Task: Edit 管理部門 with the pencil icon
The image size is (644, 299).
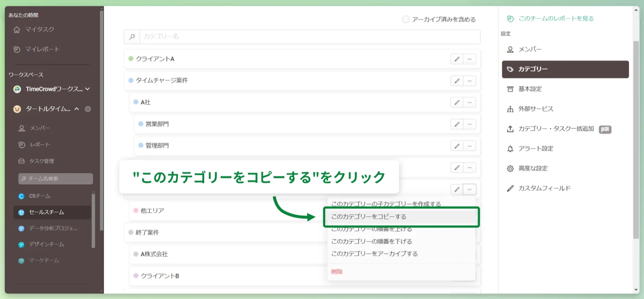Action: coord(457,146)
